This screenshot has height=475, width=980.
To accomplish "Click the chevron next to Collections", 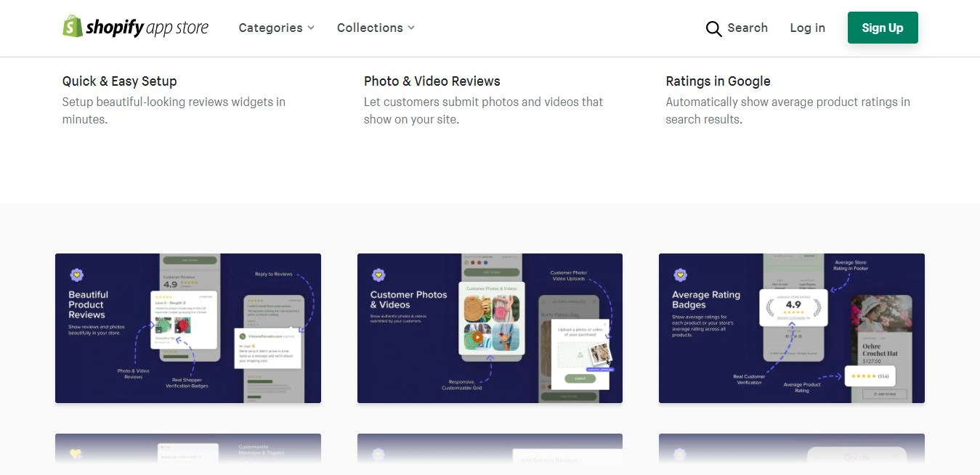I will point(410,28).
